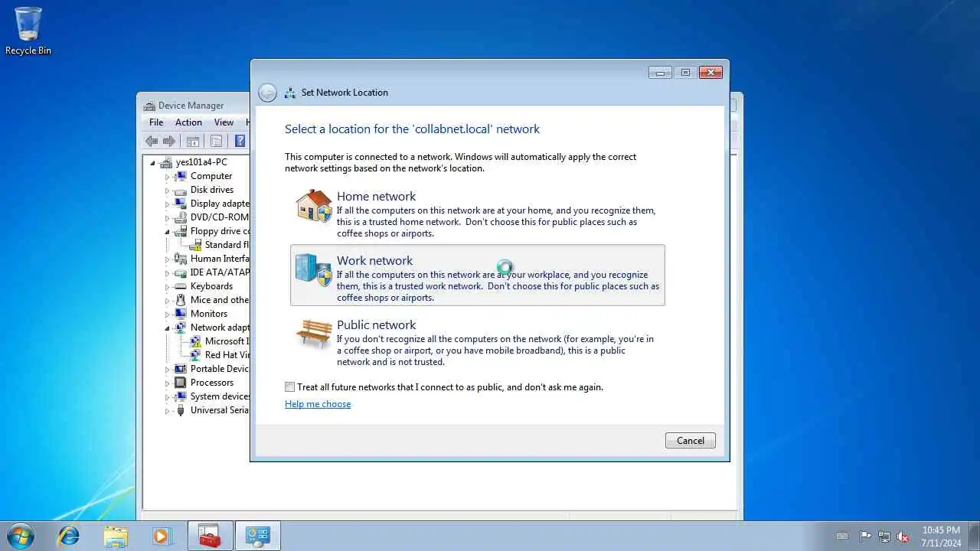Image resolution: width=980 pixels, height=551 pixels.
Task: Click the volume tray icon
Action: coord(903,536)
